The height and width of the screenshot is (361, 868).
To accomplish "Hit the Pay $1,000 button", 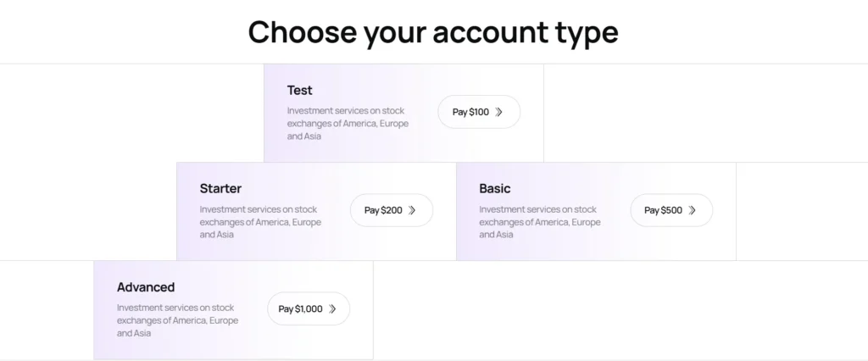I will pyautogui.click(x=308, y=309).
